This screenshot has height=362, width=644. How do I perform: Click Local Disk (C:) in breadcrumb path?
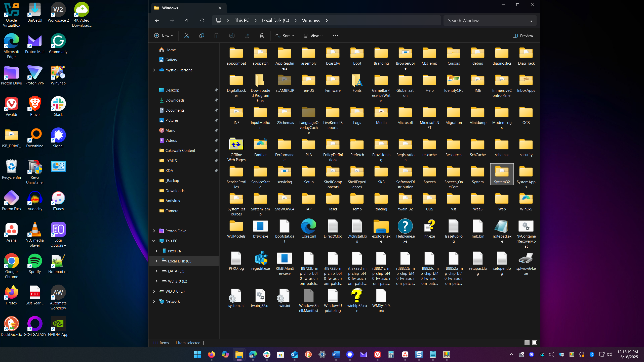[x=275, y=20]
